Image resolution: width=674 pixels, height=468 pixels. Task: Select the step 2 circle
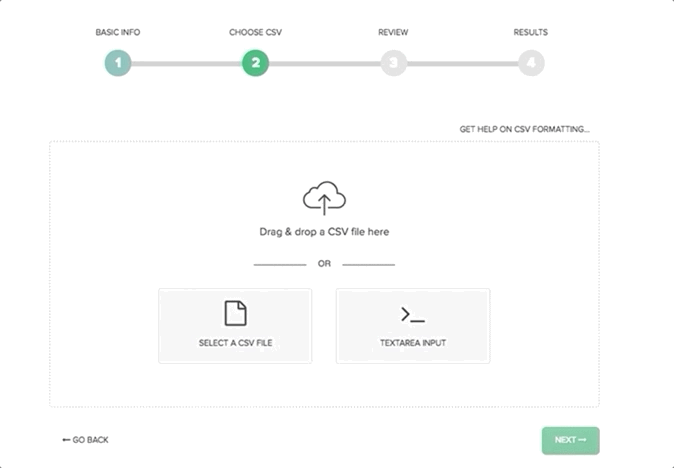coord(255,63)
